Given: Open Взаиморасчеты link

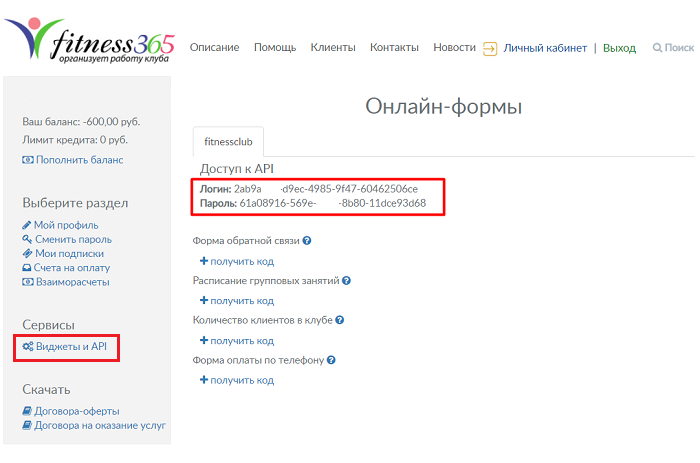Looking at the screenshot, I should point(73,282).
